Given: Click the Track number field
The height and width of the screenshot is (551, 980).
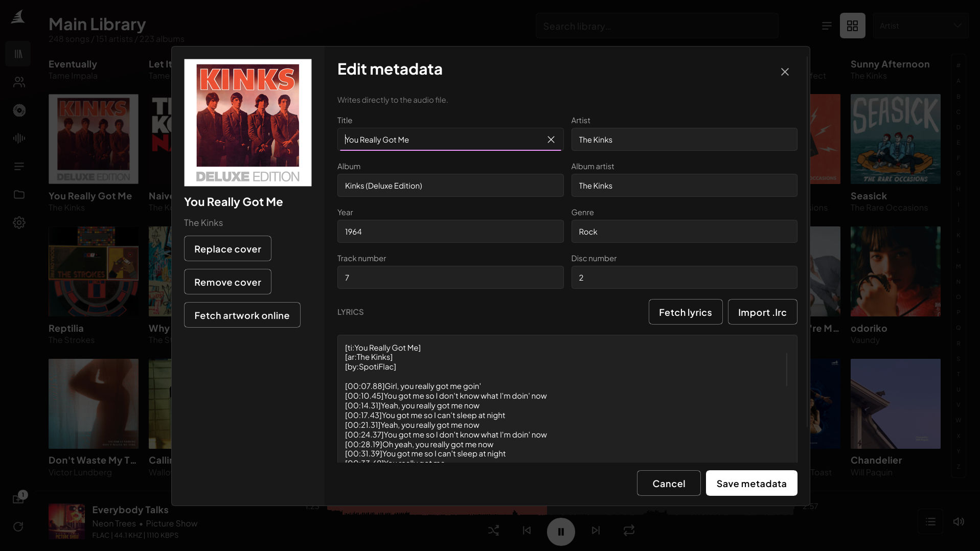Looking at the screenshot, I should coord(450,278).
